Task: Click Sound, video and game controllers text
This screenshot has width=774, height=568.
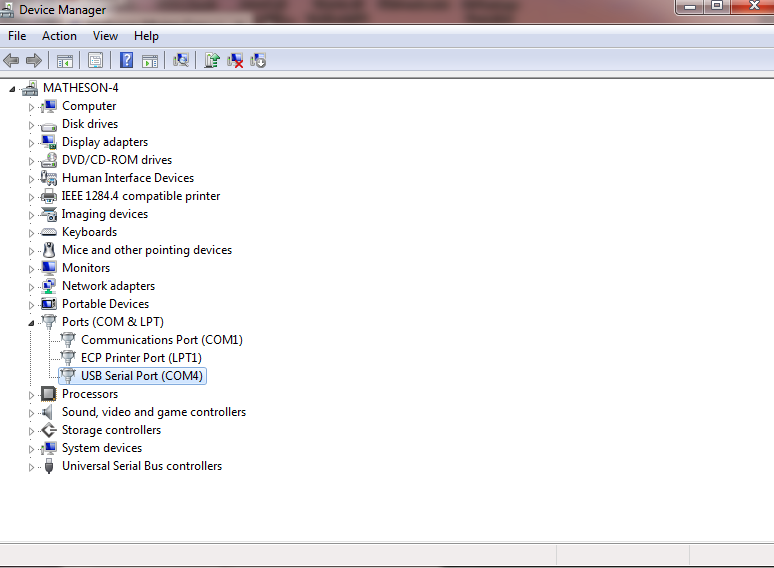Action: pos(154,412)
